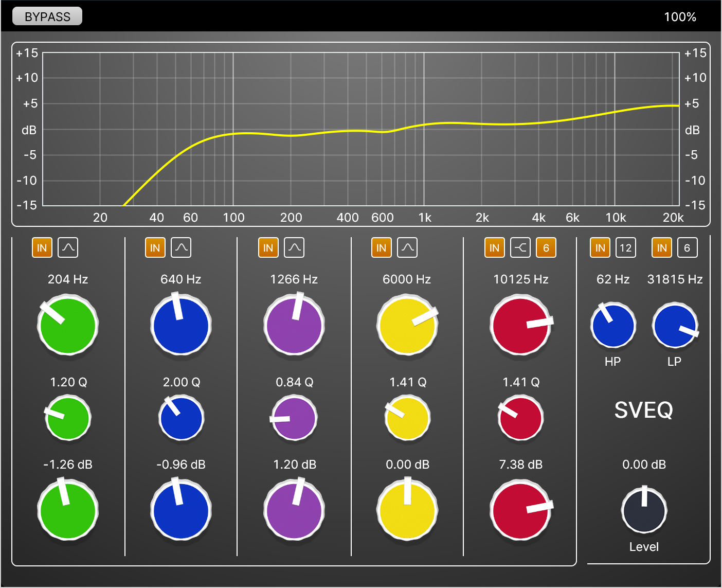Click the low-pass 6 dB slope button
722x588 pixels.
[687, 247]
